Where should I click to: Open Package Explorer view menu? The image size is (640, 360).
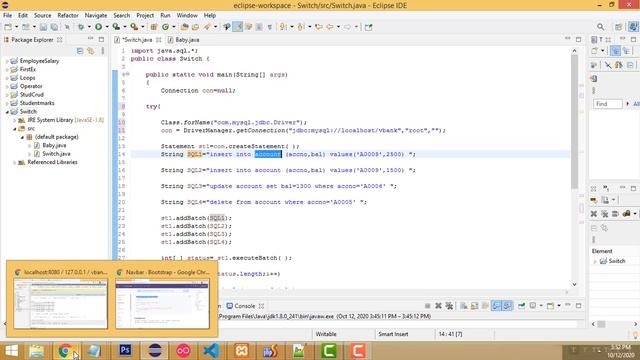tap(102, 51)
